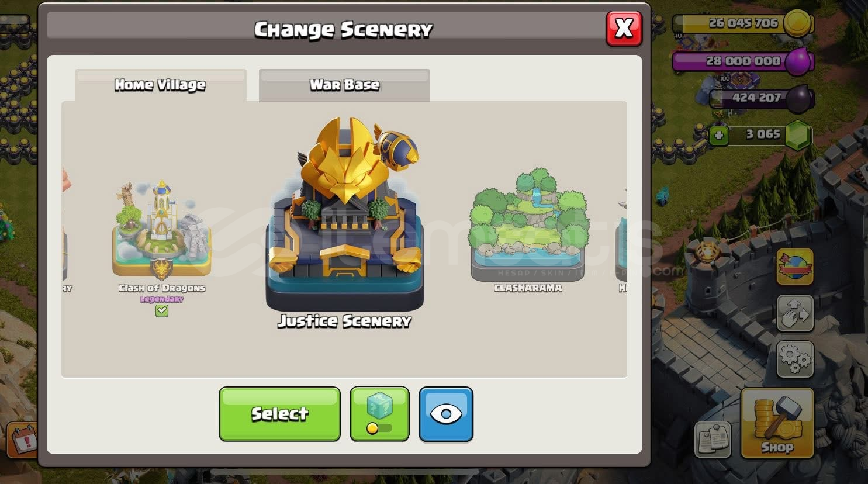Viewport: 868px width, 484px height.
Task: Open the settings gears icon
Action: pos(795,359)
